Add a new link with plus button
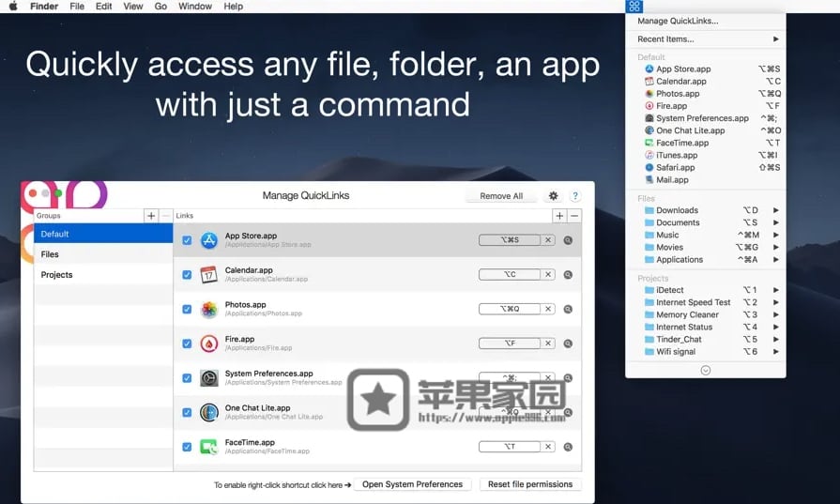This screenshot has height=504, width=840. pyautogui.click(x=559, y=215)
